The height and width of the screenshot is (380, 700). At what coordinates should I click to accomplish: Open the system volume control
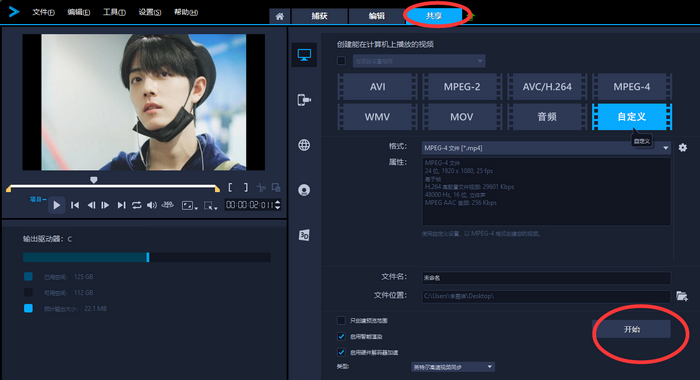click(152, 205)
